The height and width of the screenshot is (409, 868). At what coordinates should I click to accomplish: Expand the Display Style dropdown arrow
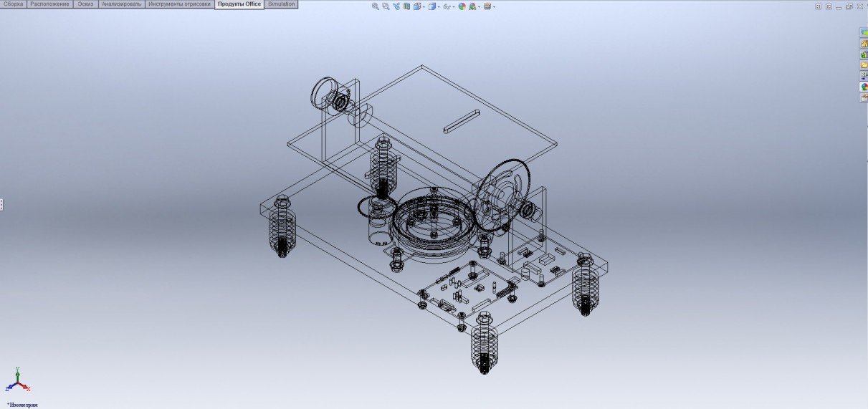pyautogui.click(x=438, y=7)
